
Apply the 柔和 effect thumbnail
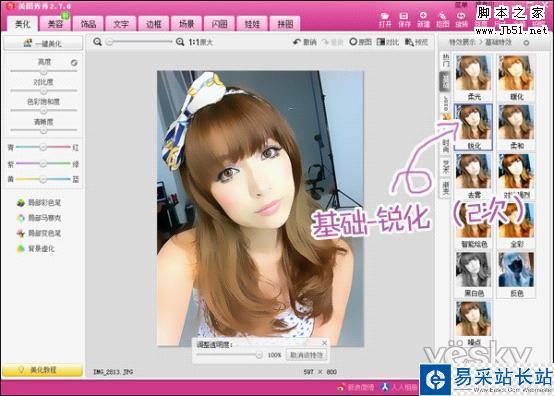(516, 127)
